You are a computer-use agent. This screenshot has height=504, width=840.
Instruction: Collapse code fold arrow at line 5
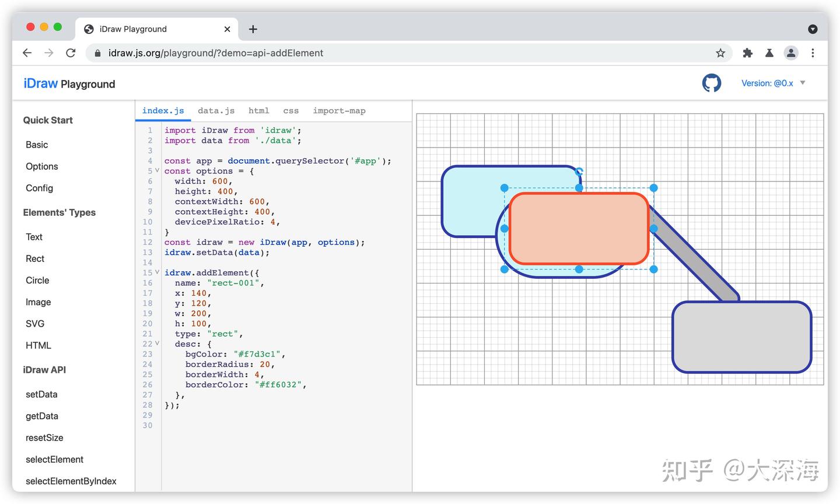point(157,171)
